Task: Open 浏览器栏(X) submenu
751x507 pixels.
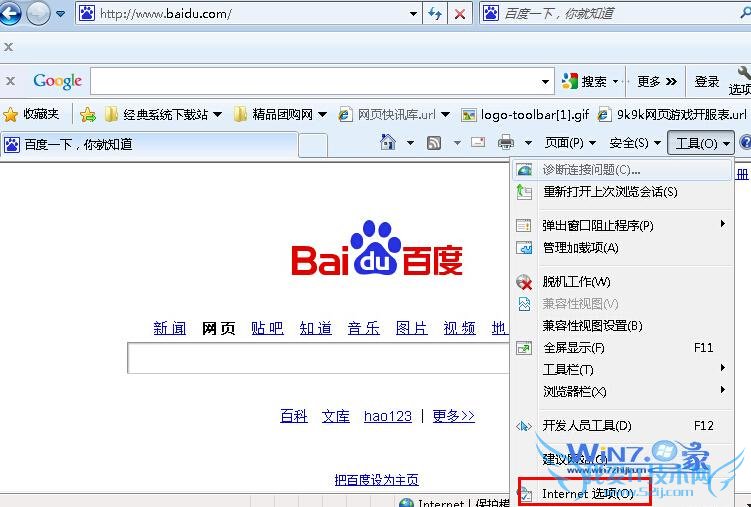Action: (x=622, y=392)
